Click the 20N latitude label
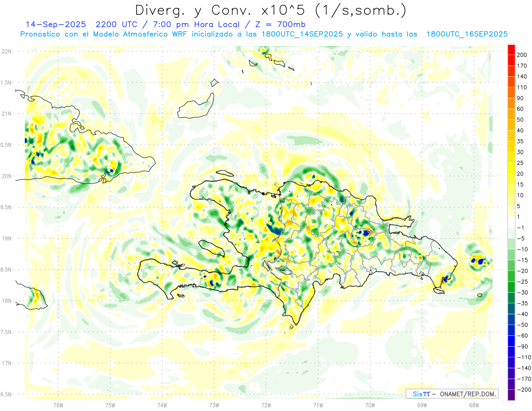The image size is (532, 411). pos(7,176)
